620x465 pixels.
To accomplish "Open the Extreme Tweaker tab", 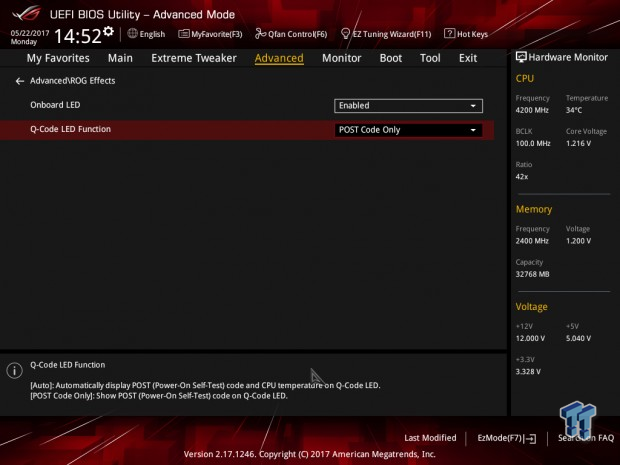I will click(194, 58).
